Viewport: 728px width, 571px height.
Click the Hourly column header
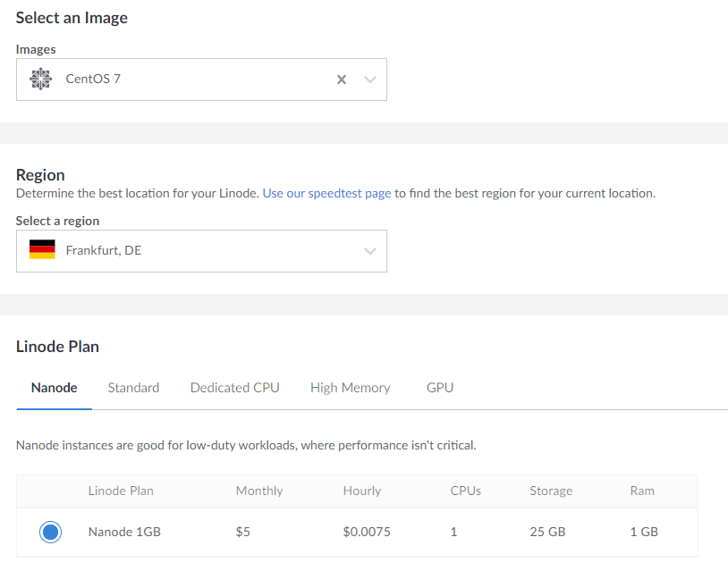(362, 491)
